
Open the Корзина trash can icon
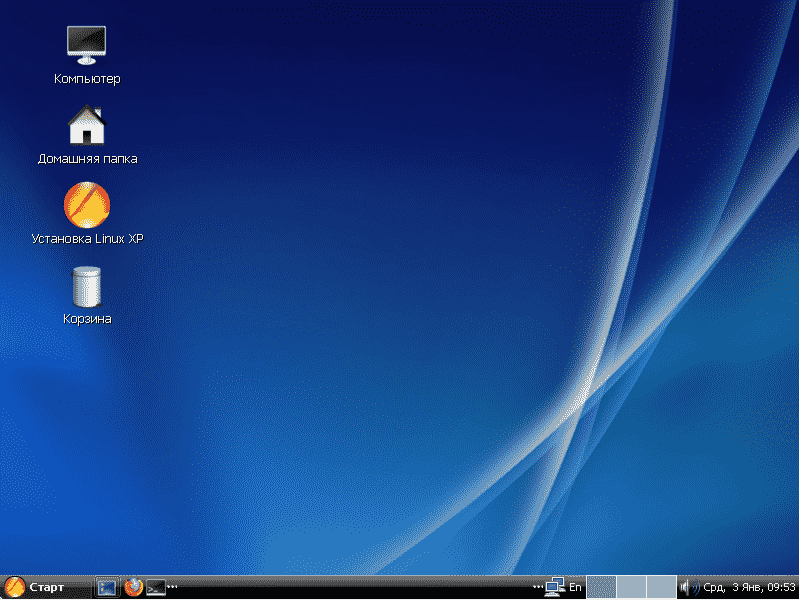click(87, 286)
